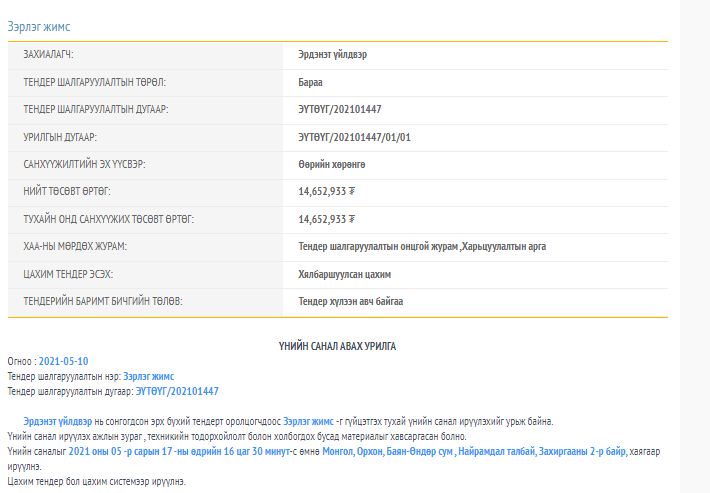Click "Эрдэнэт үйлдвэр" value in ЗАХИАЛАГЧ row
The image size is (710, 493).
(332, 54)
